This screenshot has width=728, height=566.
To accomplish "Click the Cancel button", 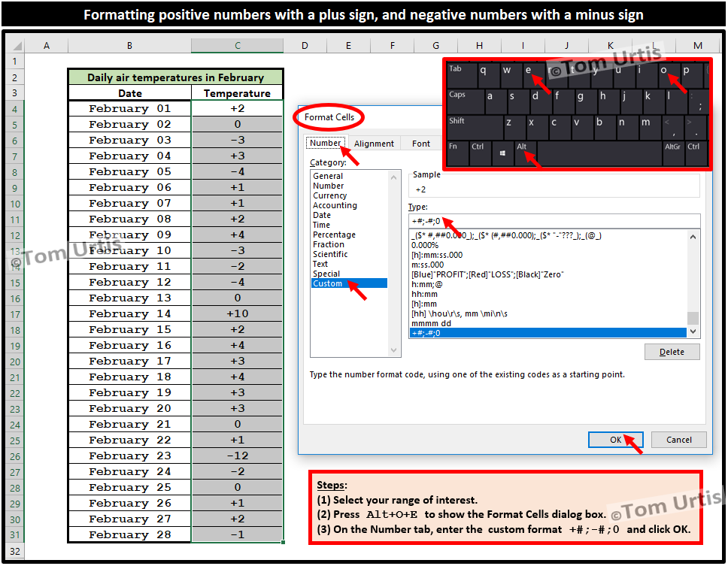I will point(679,440).
